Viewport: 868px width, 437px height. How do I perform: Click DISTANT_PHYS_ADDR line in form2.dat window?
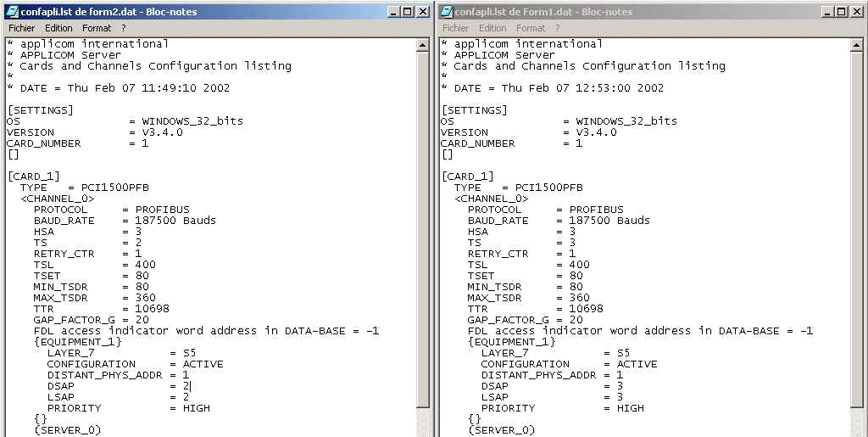tap(118, 375)
